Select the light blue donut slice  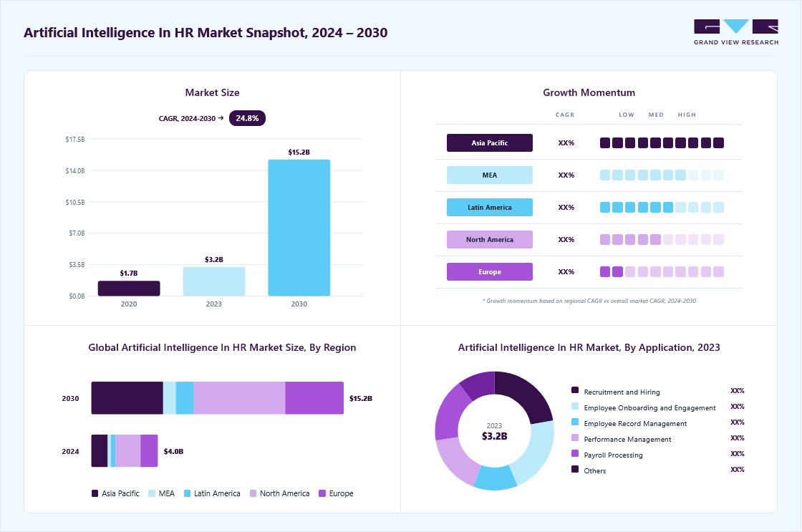(x=537, y=453)
